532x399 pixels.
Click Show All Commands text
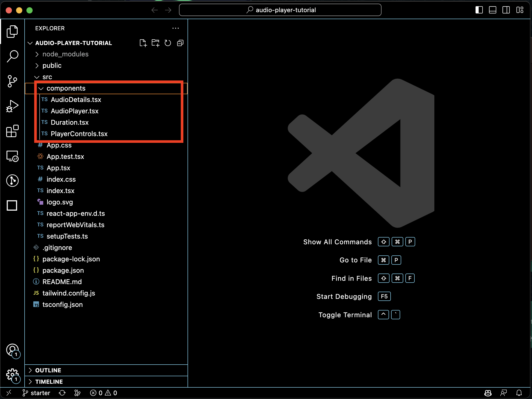[337, 242]
